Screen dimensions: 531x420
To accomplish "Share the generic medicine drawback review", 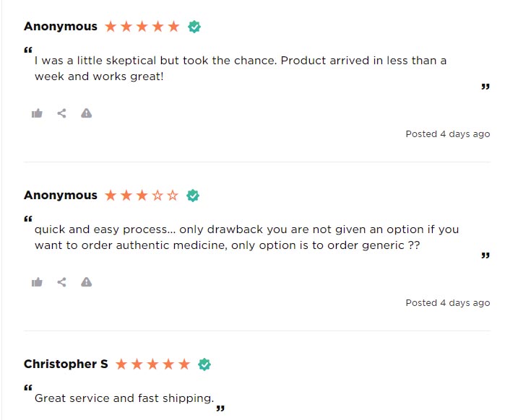I will point(61,282).
